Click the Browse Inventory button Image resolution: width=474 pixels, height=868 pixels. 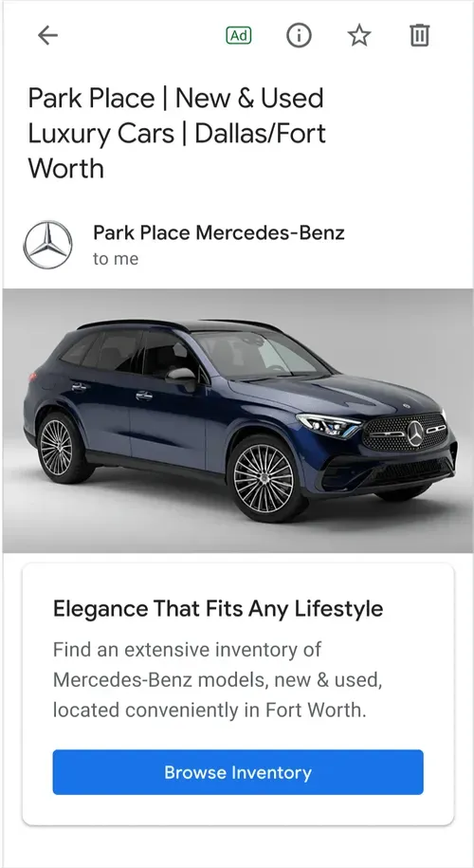click(x=238, y=772)
